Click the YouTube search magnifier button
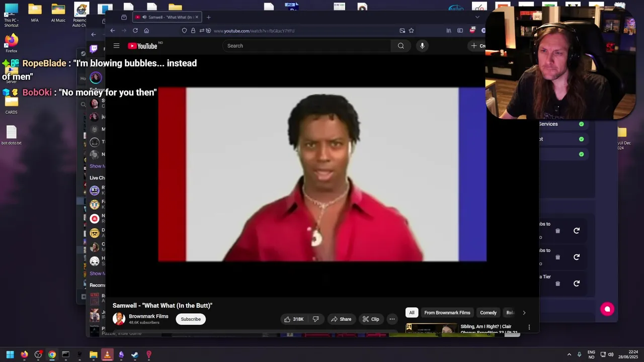644x362 pixels. tap(400, 46)
